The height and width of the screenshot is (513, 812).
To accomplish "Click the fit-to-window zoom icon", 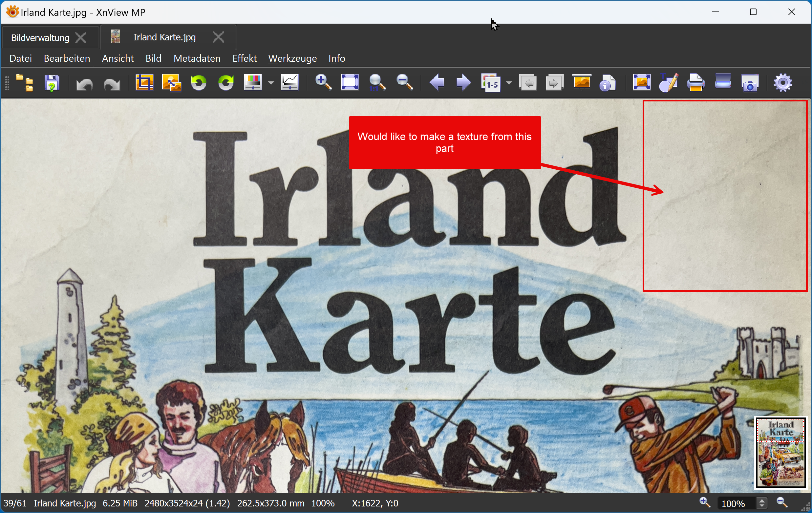I will 349,83.
